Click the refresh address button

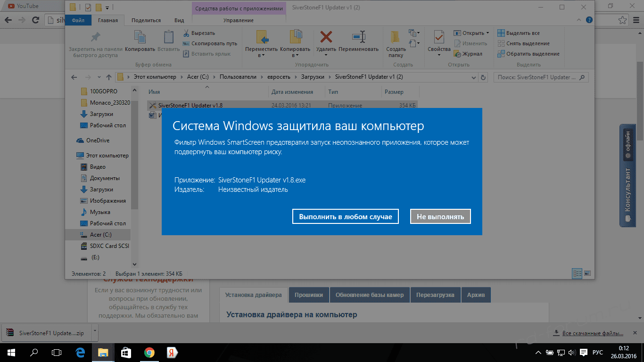[483, 77]
